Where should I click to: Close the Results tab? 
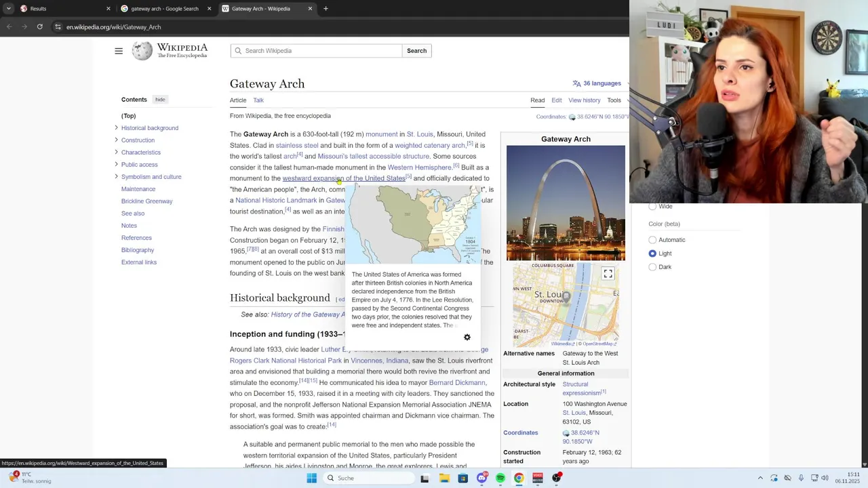108,9
